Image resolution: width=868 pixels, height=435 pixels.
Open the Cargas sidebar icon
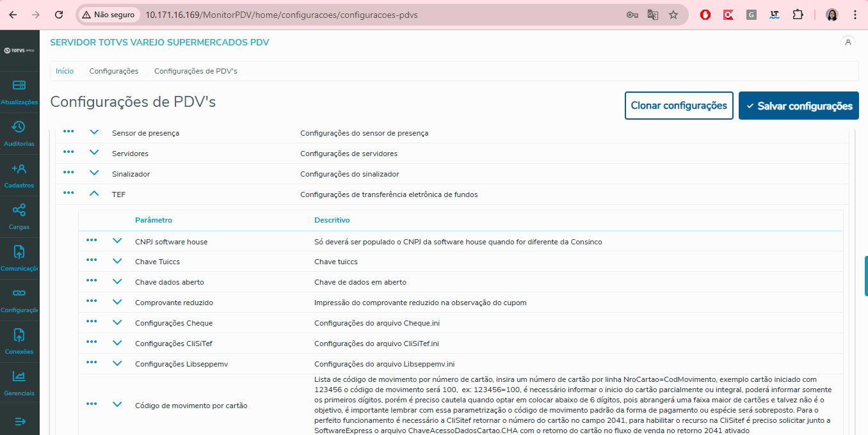coord(19,216)
